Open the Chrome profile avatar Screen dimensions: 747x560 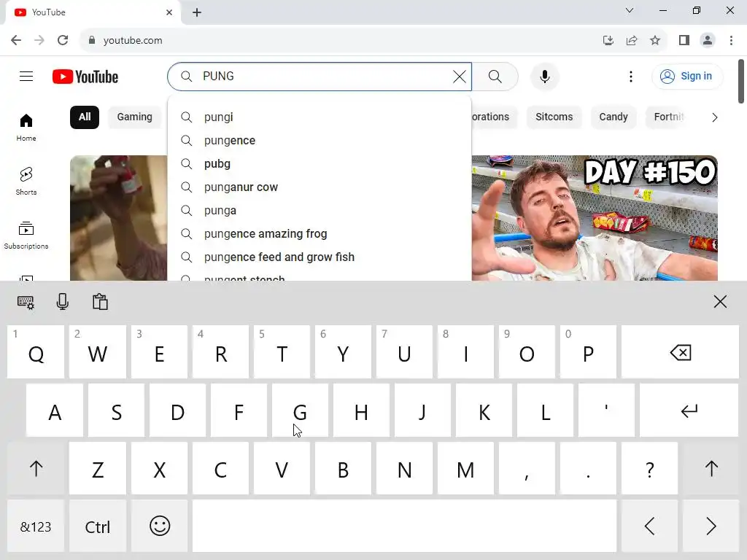coord(708,41)
